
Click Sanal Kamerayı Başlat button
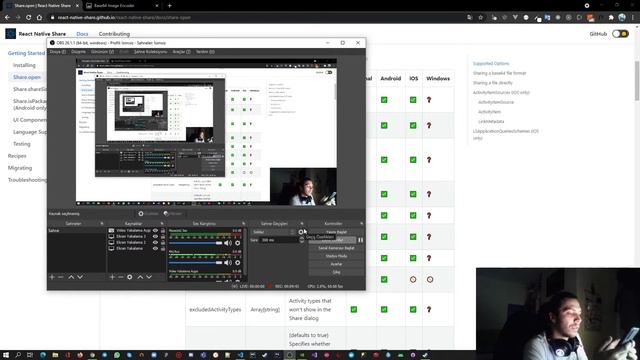coord(336,248)
